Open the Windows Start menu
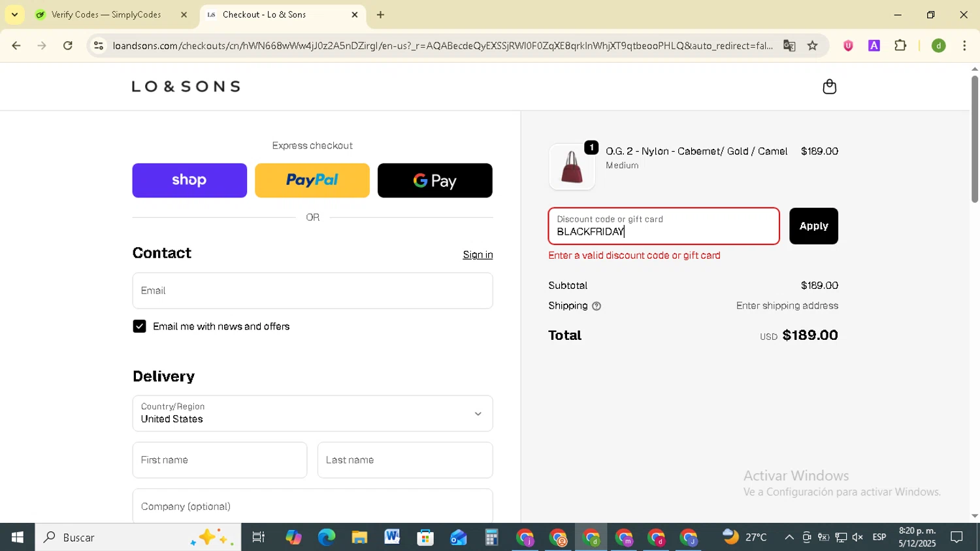Viewport: 980px width, 551px height. (17, 537)
